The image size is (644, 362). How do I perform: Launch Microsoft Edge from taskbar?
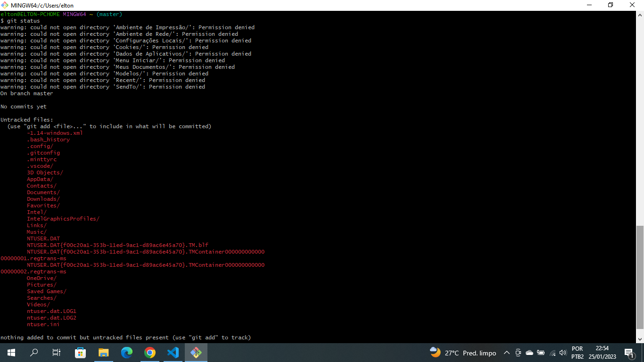[x=126, y=353]
